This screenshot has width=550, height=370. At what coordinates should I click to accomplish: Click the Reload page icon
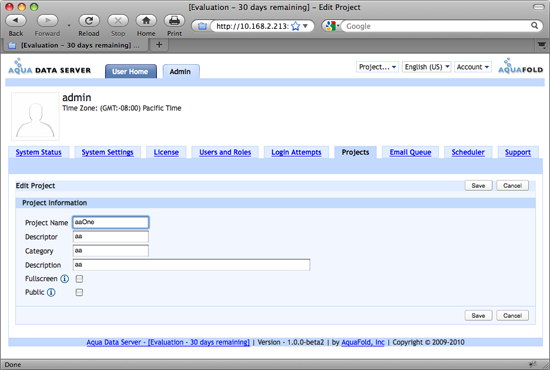tap(89, 21)
